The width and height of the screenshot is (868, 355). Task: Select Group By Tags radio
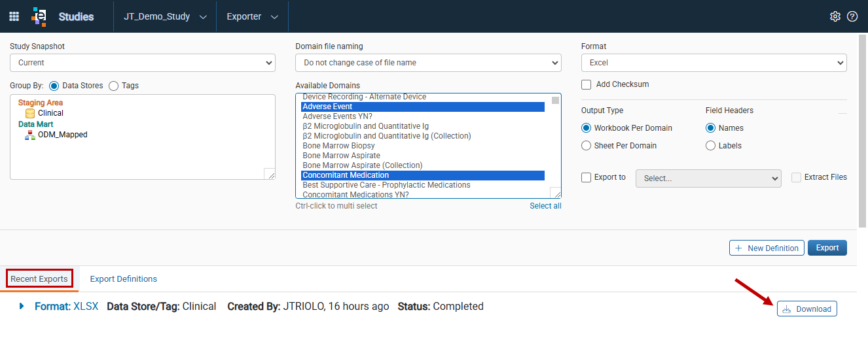[x=113, y=86]
